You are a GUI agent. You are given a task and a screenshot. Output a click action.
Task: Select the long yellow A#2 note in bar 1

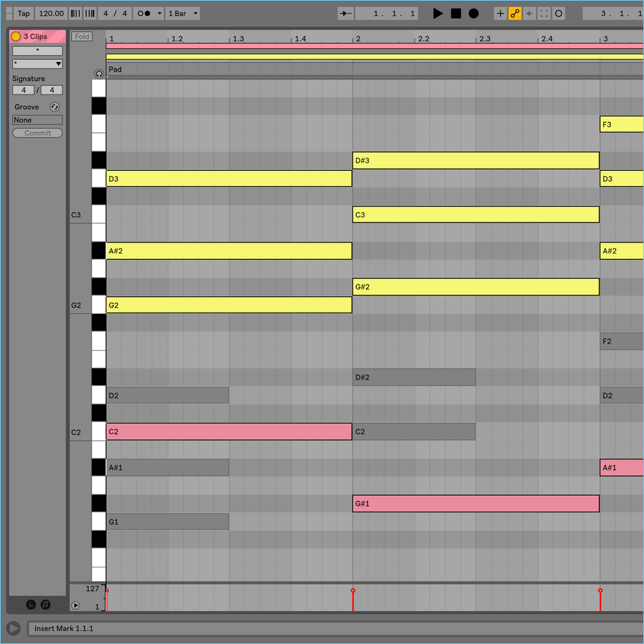point(229,251)
